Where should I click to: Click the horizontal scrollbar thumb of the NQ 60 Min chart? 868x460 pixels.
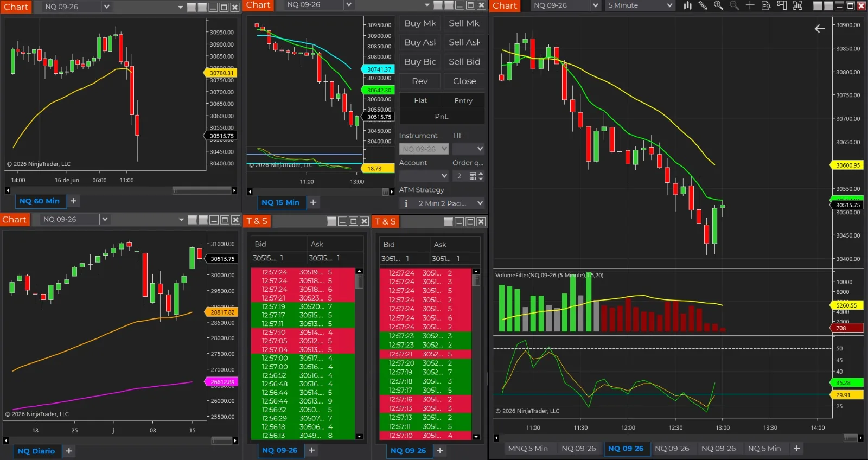coord(202,190)
